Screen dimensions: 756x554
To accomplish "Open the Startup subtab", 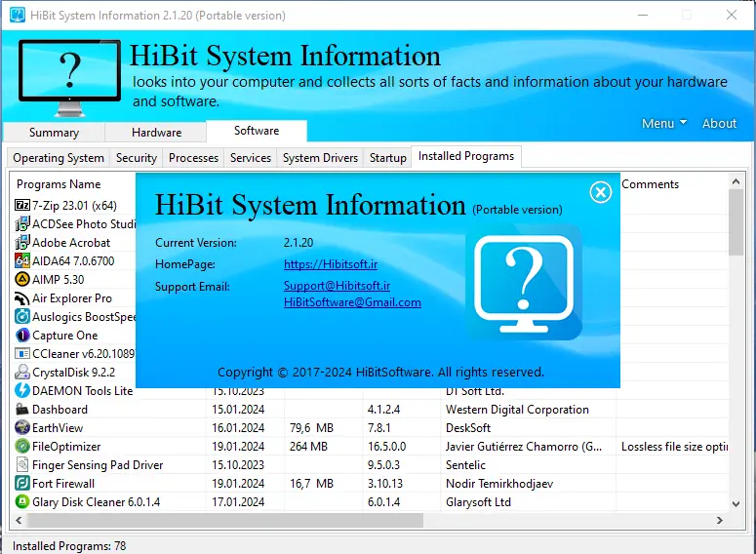I will pos(387,158).
